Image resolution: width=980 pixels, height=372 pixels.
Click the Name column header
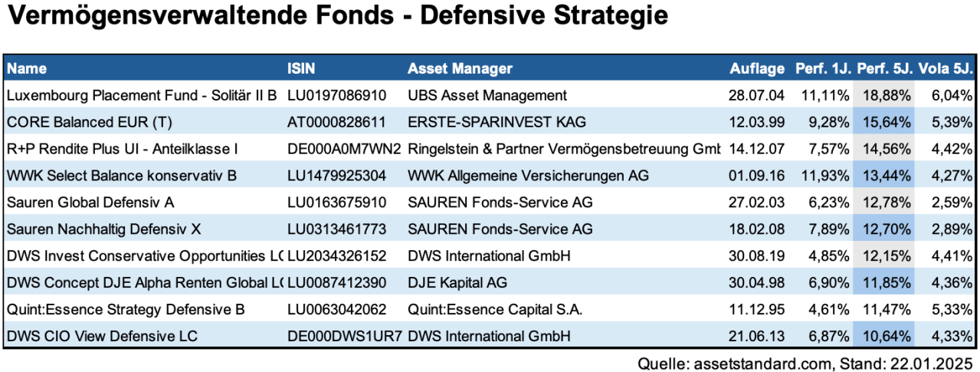(x=27, y=68)
